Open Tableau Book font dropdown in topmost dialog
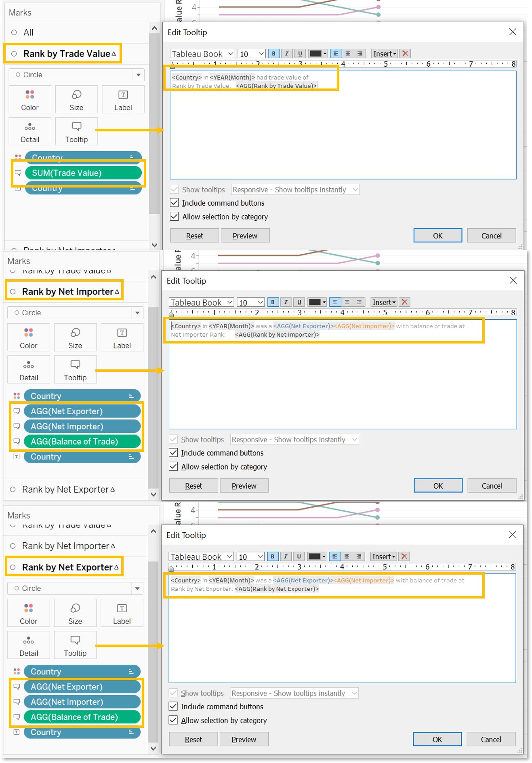This screenshot has height=763, width=532. [202, 54]
